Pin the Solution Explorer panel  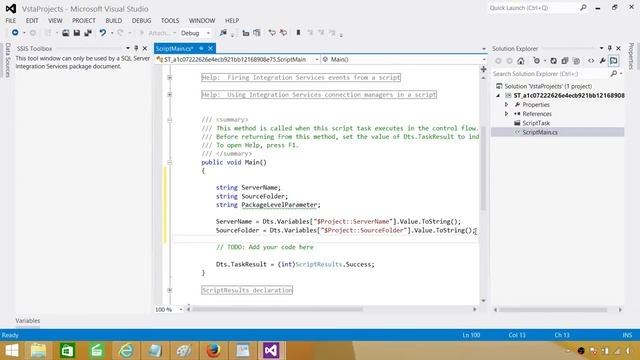pos(610,48)
